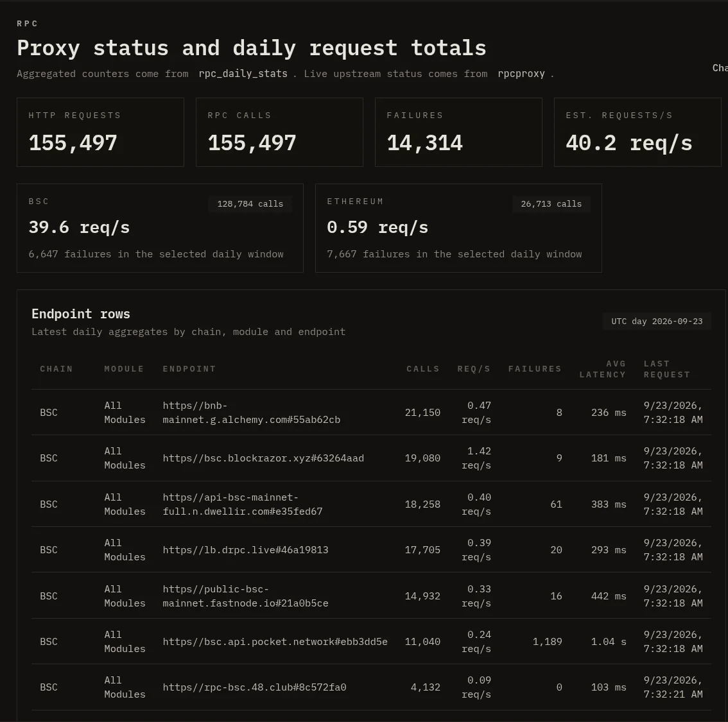Image resolution: width=728 pixels, height=722 pixels.
Task: Click the Ethereum 26,713 calls badge
Action: coord(551,203)
